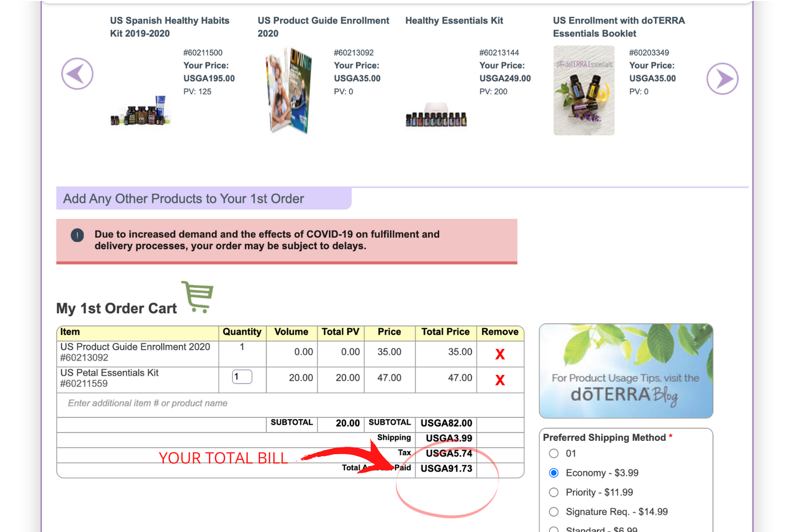Click the previous carousel arrow
The height and width of the screenshot is (532, 788).
tap(77, 74)
